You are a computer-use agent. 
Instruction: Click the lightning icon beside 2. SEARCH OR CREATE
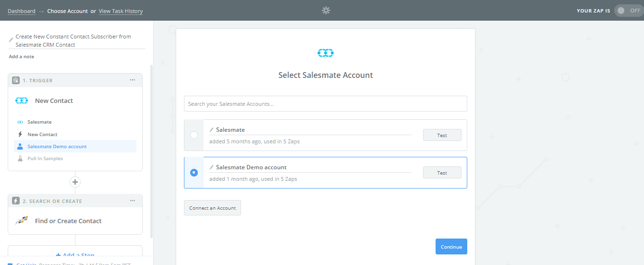tap(16, 201)
